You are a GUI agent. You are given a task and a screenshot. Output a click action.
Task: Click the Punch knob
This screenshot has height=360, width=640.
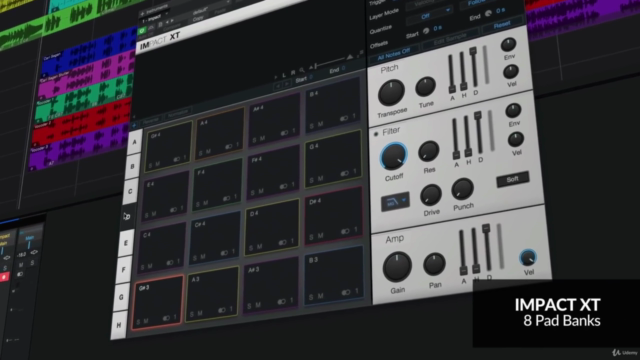(x=462, y=189)
